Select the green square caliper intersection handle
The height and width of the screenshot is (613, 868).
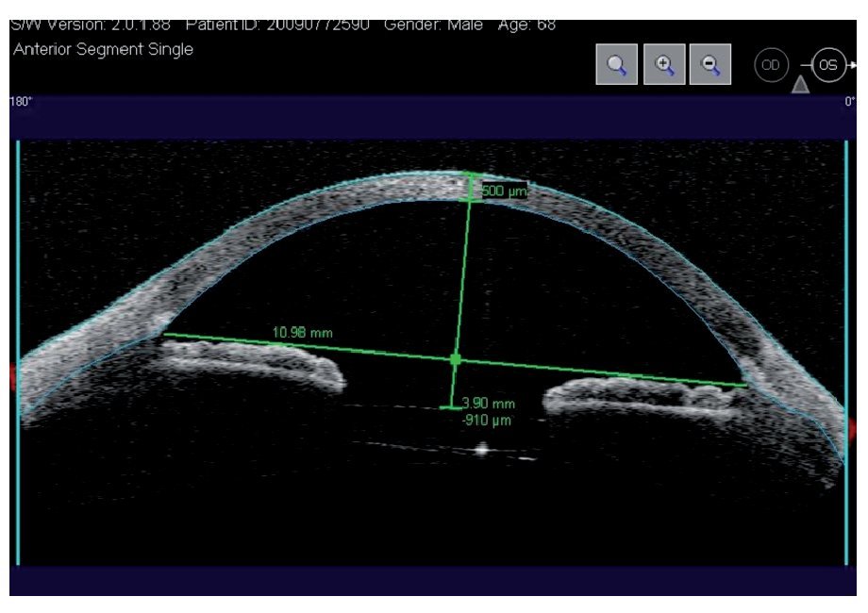[456, 359]
